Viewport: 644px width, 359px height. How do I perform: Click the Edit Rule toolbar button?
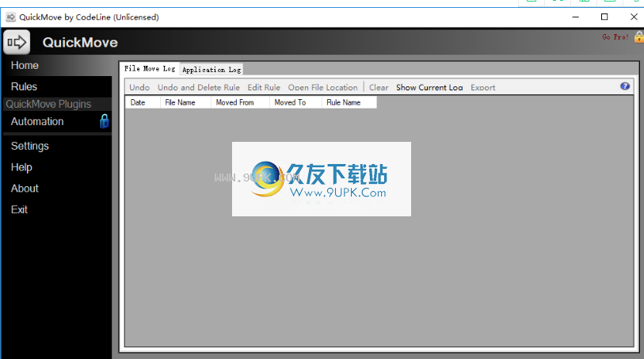pyautogui.click(x=264, y=87)
